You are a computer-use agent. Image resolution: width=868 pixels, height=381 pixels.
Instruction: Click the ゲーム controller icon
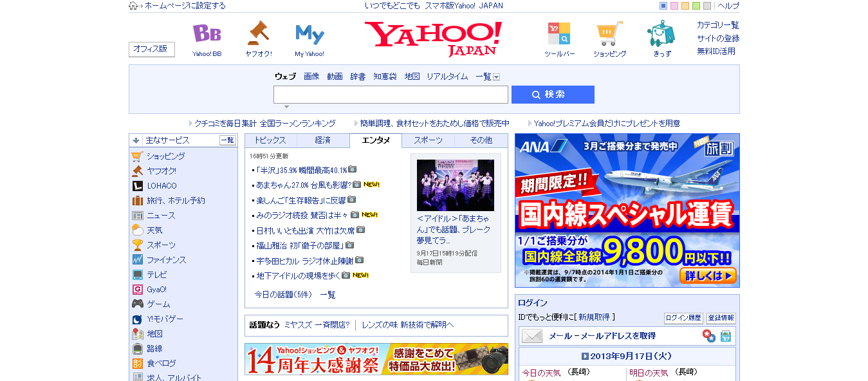coord(137,304)
